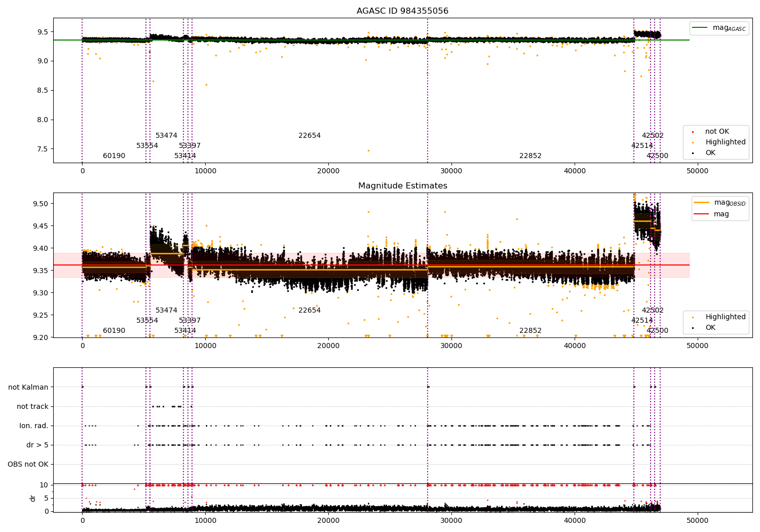Click the rotated 'dr' y-axis label
Viewport: 760px width, 532px height.
coord(33,498)
